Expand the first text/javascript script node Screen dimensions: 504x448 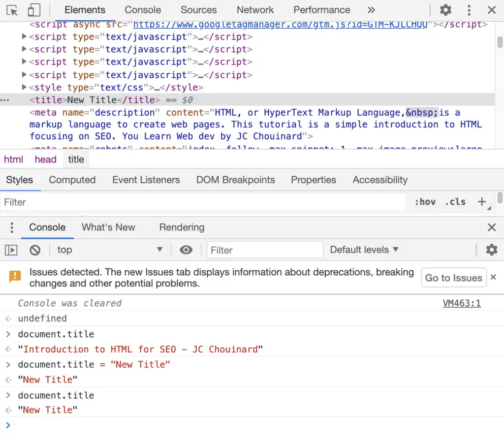point(24,36)
